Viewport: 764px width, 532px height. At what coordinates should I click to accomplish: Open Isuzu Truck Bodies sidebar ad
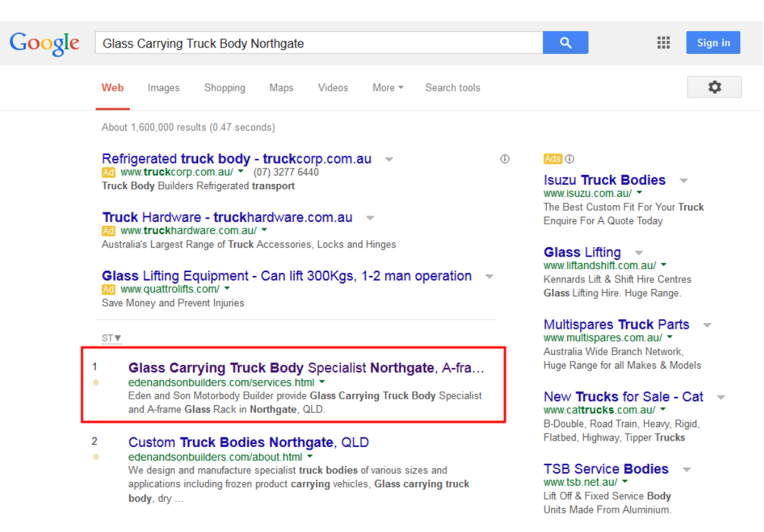pos(604,180)
